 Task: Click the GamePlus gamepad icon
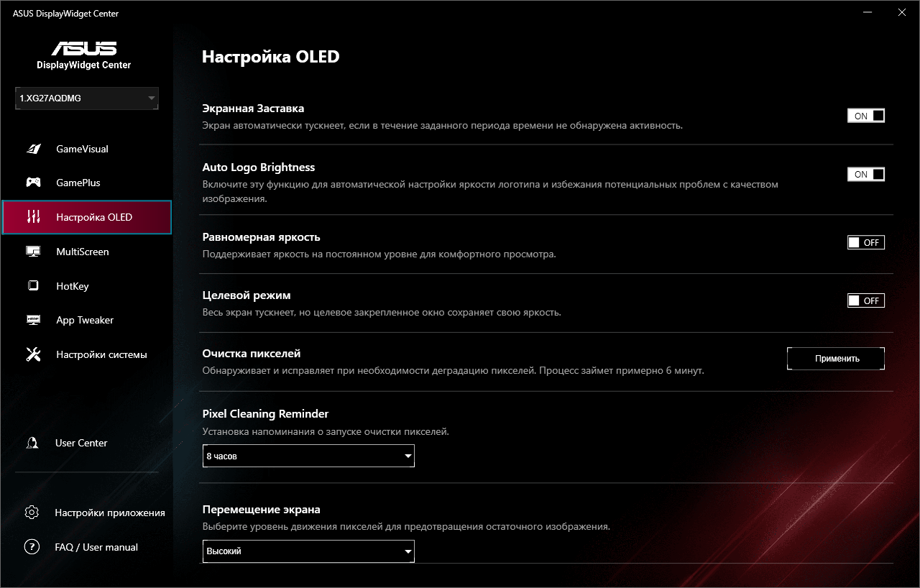click(33, 183)
